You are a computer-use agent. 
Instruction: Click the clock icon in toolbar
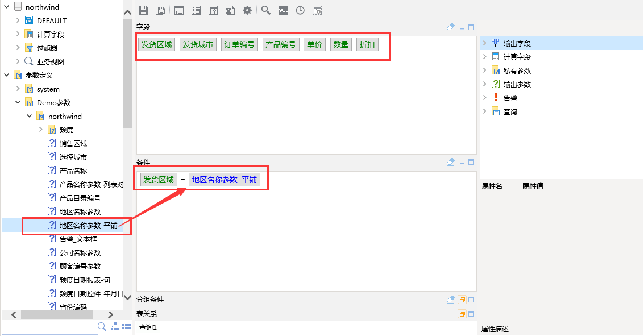click(300, 10)
